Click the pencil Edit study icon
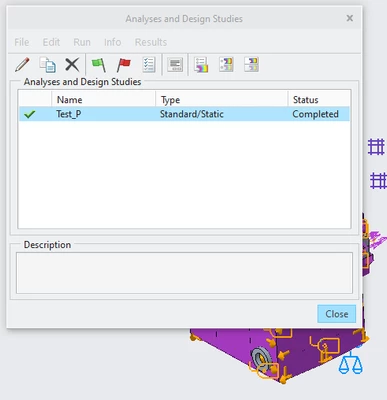Image resolution: width=387 pixels, height=400 pixels. pos(22,65)
